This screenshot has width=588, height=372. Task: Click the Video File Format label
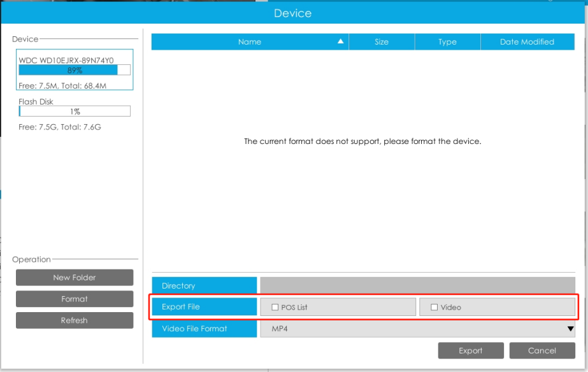[x=204, y=329]
